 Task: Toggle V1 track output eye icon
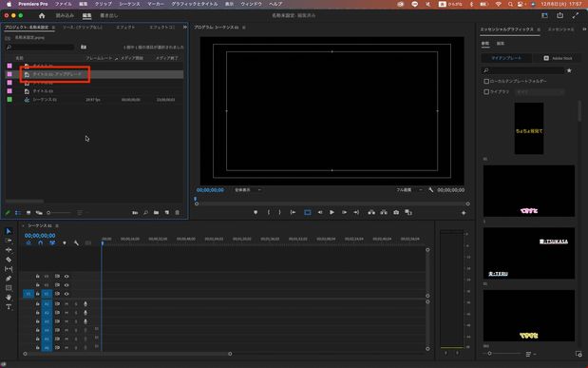coord(66,294)
